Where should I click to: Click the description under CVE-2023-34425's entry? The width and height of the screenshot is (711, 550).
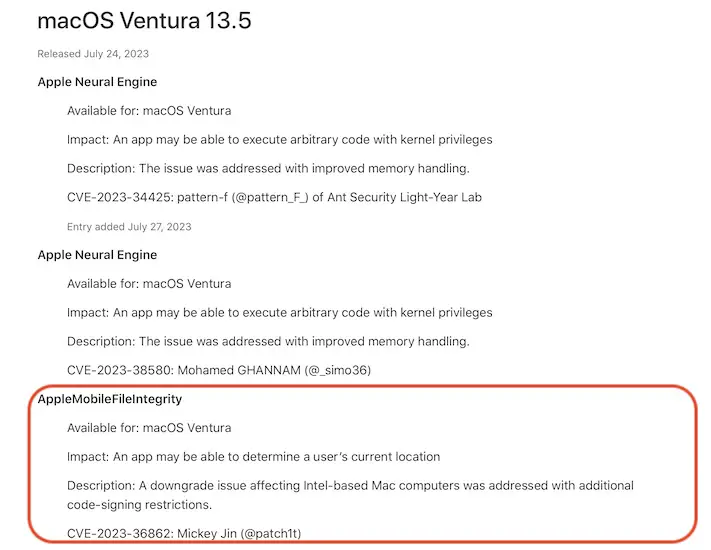pyautogui.click(x=268, y=168)
